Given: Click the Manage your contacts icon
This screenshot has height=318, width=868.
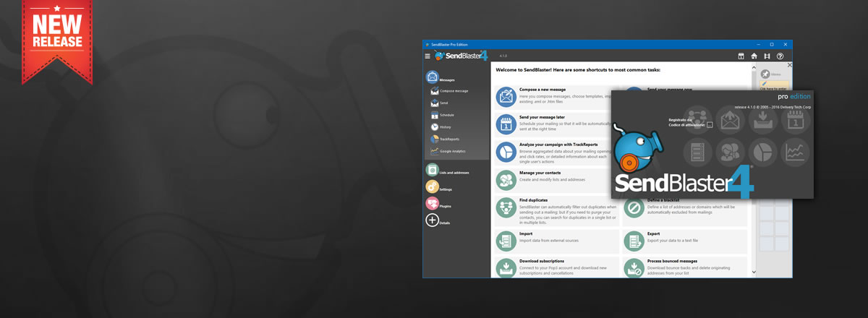Looking at the screenshot, I should [x=506, y=180].
